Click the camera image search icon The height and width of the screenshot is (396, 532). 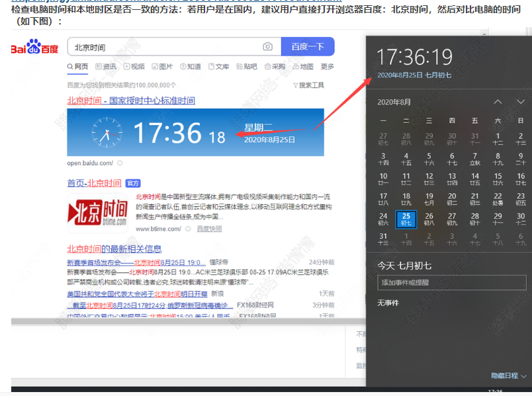click(267, 47)
